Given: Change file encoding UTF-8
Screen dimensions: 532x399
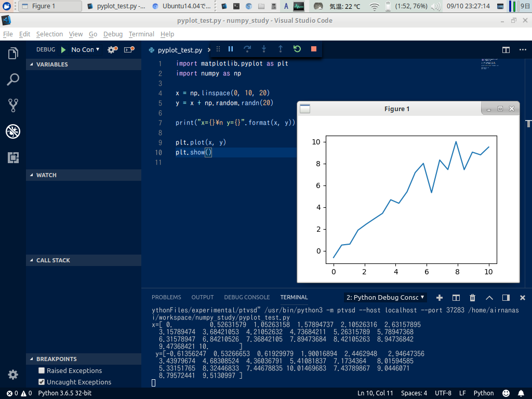Looking at the screenshot, I should pyautogui.click(x=443, y=393).
